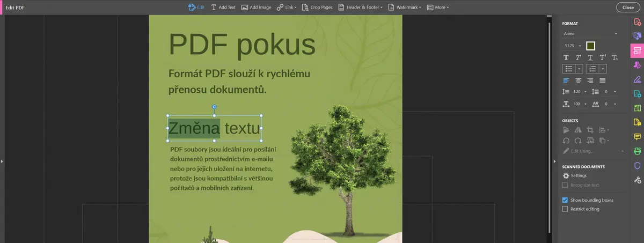Justify text alignment

tap(603, 80)
